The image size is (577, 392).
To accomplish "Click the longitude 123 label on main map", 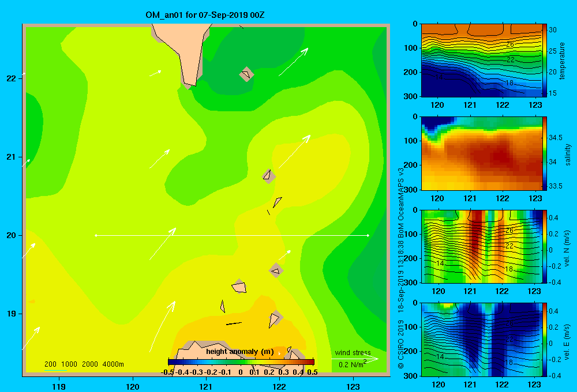I will click(x=353, y=386).
